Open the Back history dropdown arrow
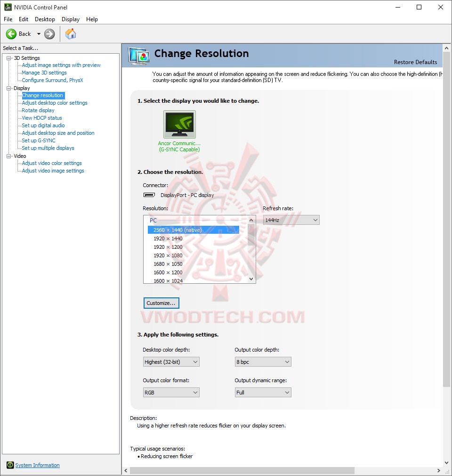The image size is (452, 476). [x=39, y=33]
